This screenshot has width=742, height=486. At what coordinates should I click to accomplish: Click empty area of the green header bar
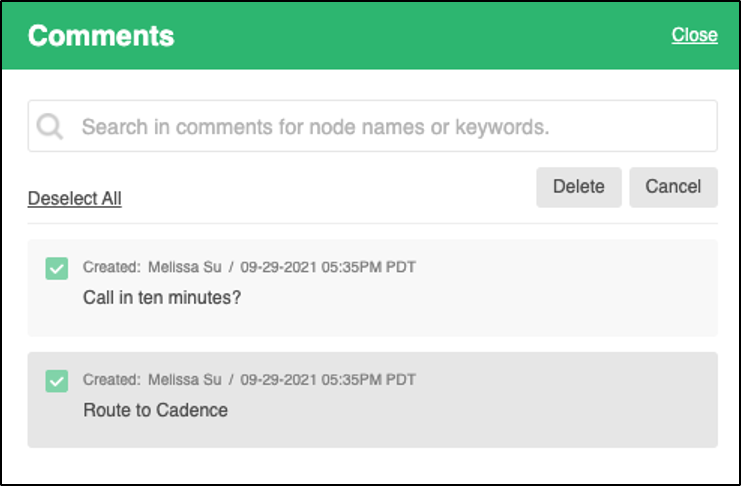(420, 36)
